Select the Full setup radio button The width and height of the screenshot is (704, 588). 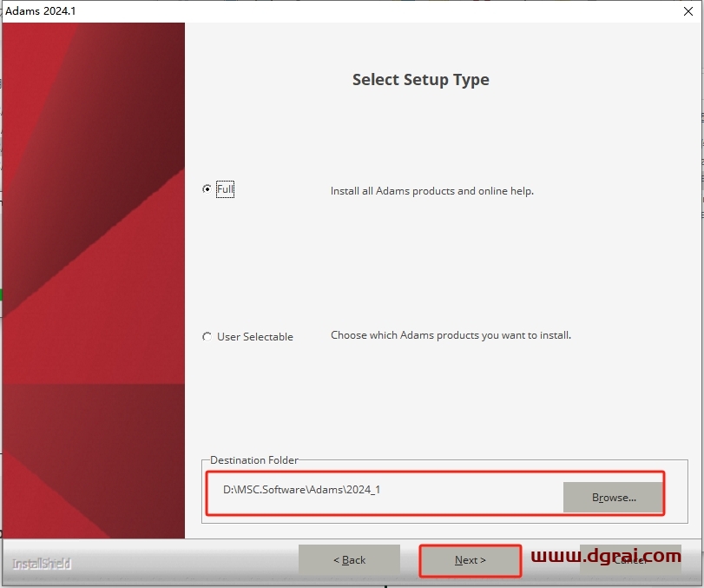[207, 189]
